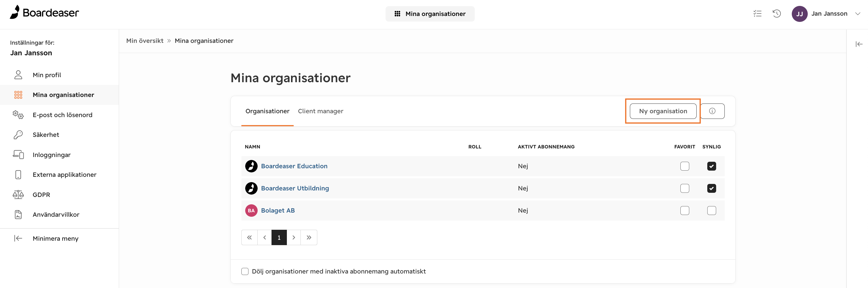Go to next page of pagination
Screen dimensions: 868x288
293,238
